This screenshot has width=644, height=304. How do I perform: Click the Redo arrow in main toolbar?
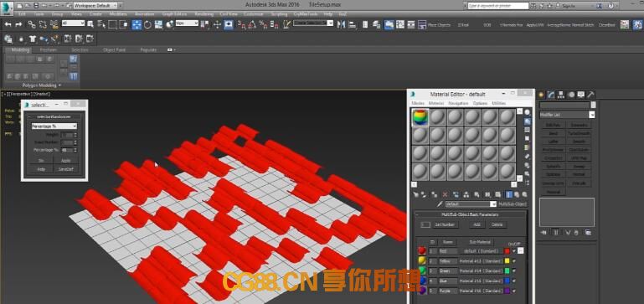click(x=18, y=24)
